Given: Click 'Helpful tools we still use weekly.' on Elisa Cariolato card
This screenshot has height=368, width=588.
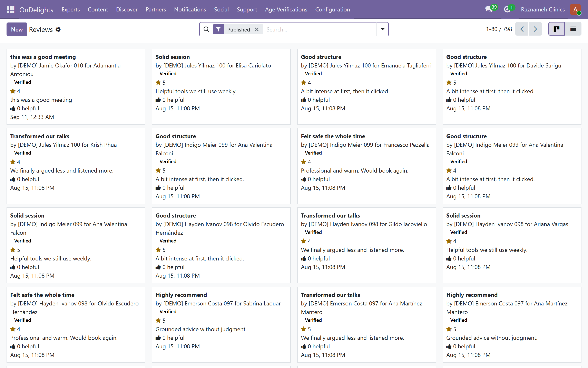Looking at the screenshot, I should coord(196,91).
